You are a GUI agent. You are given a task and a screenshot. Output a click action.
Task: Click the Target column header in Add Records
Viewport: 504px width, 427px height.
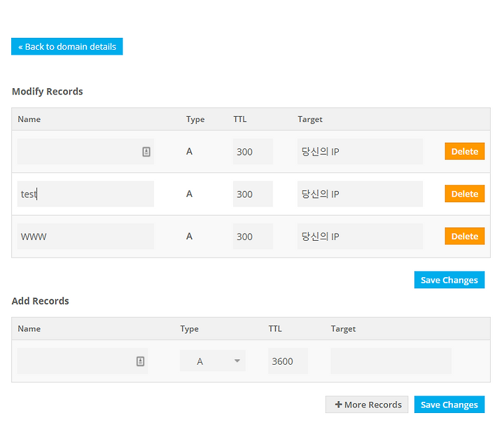tap(343, 329)
